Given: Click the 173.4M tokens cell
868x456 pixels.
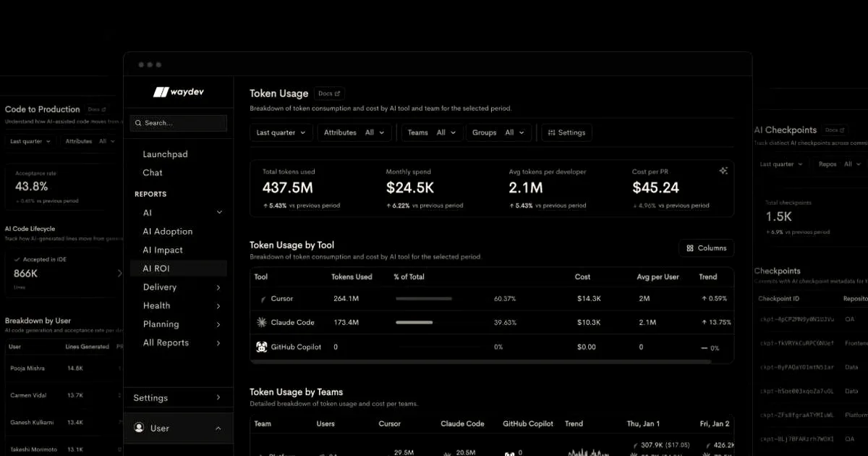Looking at the screenshot, I should (x=346, y=322).
